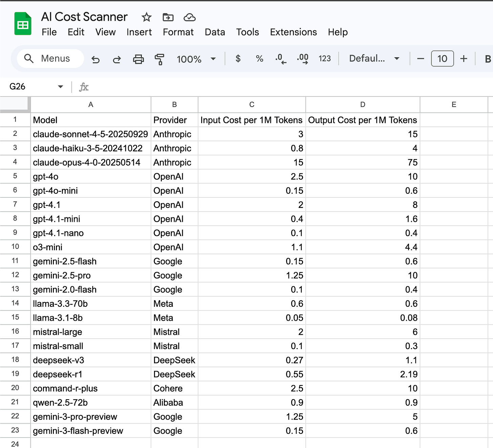The image size is (493, 448).
Task: Open the Insert menu
Action: click(139, 32)
